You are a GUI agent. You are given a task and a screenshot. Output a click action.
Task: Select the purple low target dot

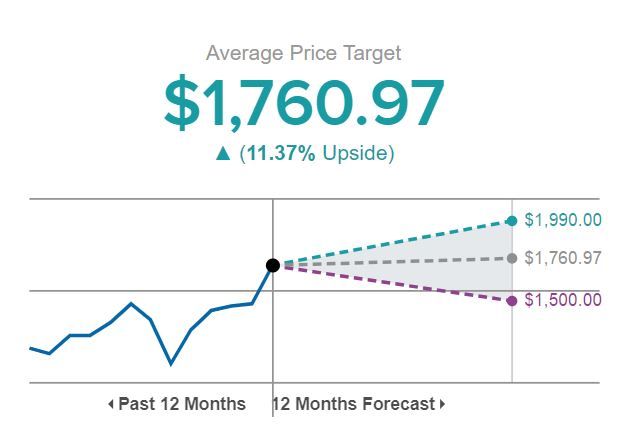point(512,300)
